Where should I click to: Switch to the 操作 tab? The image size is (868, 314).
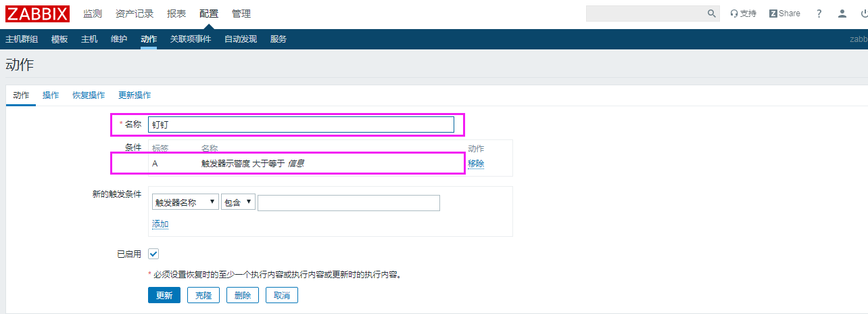point(51,95)
